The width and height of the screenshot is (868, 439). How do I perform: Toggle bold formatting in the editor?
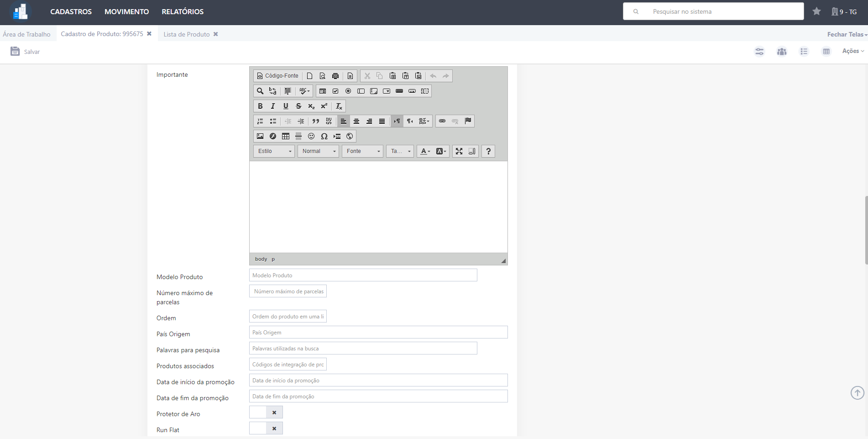pos(260,106)
